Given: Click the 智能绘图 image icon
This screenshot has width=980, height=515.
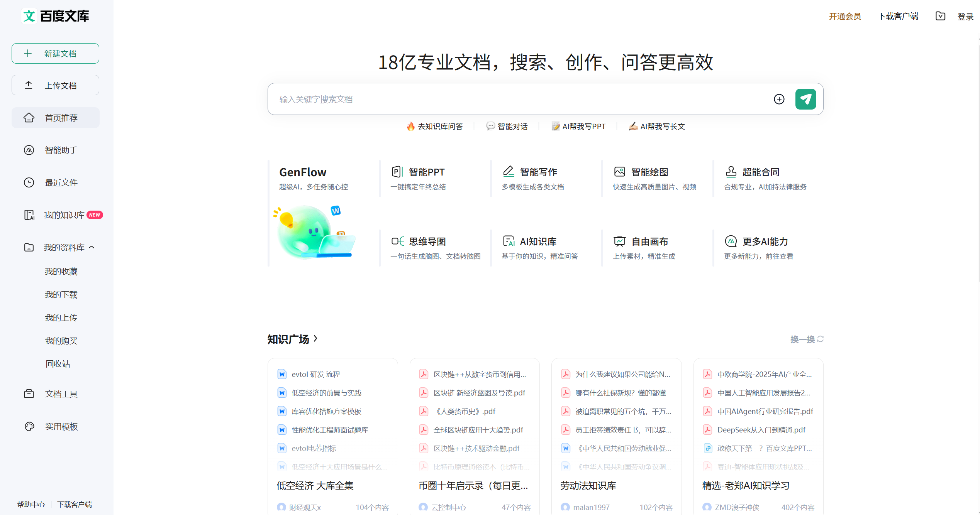Looking at the screenshot, I should [620, 172].
